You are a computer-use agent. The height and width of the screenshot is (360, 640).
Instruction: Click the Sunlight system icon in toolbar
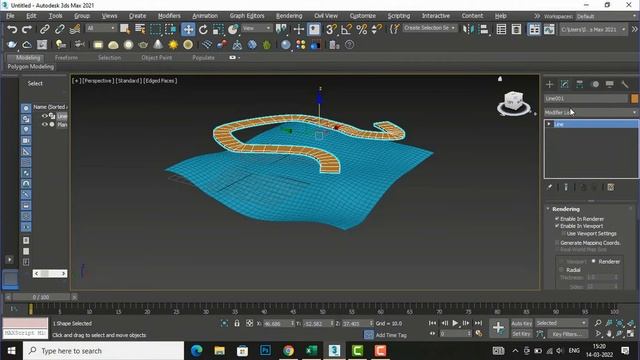[173, 44]
